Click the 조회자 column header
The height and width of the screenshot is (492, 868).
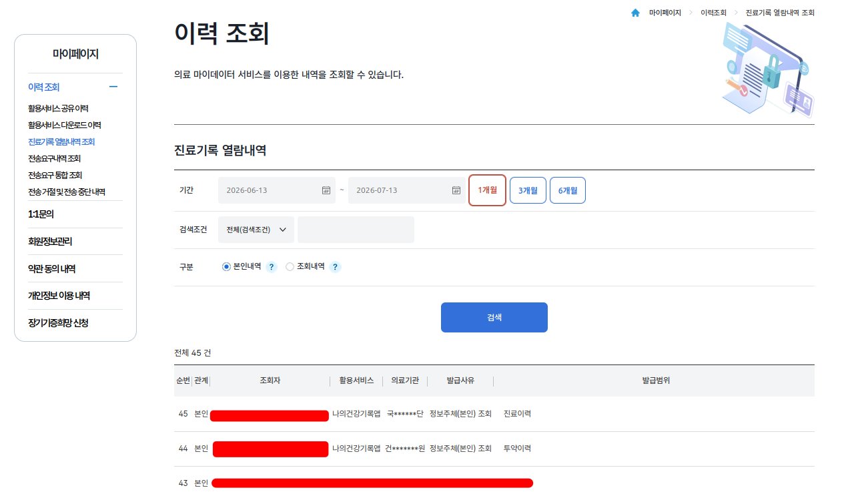click(x=270, y=380)
